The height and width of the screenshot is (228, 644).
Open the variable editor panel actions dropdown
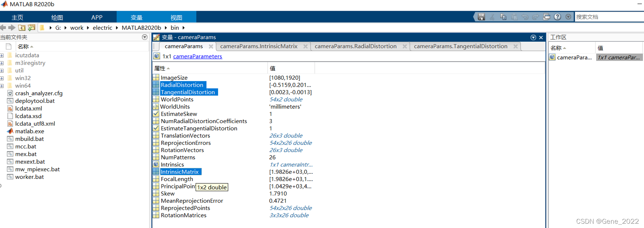tap(533, 37)
